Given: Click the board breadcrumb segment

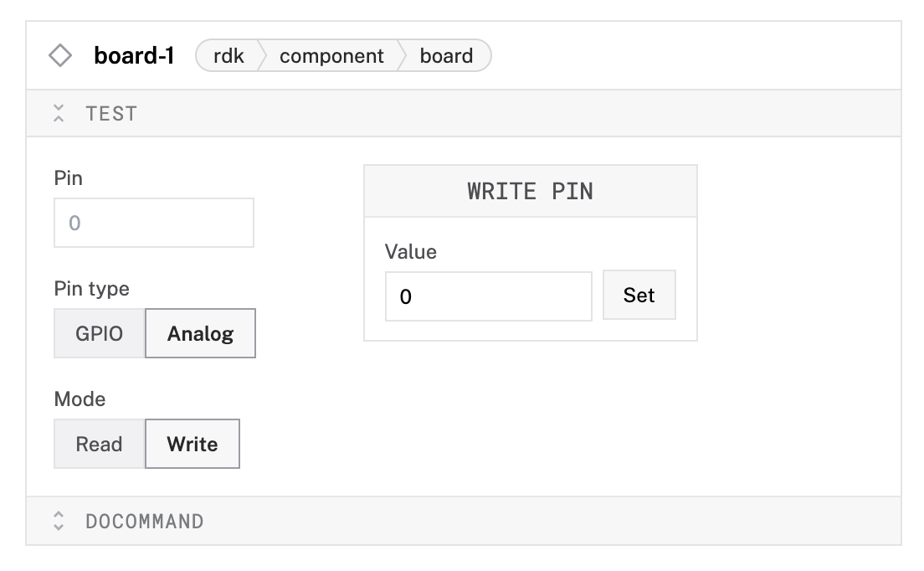Looking at the screenshot, I should (x=446, y=56).
